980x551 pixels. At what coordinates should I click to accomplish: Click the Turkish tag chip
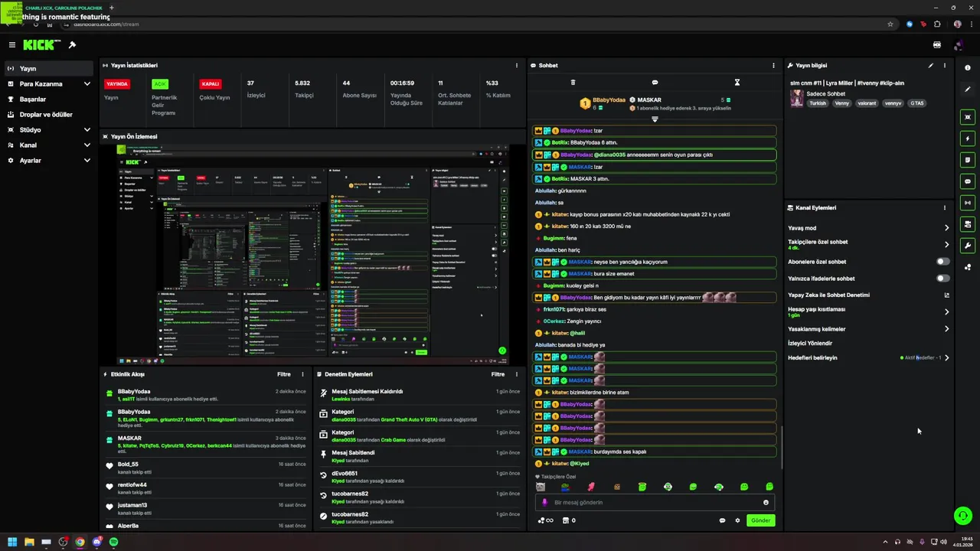coord(818,103)
